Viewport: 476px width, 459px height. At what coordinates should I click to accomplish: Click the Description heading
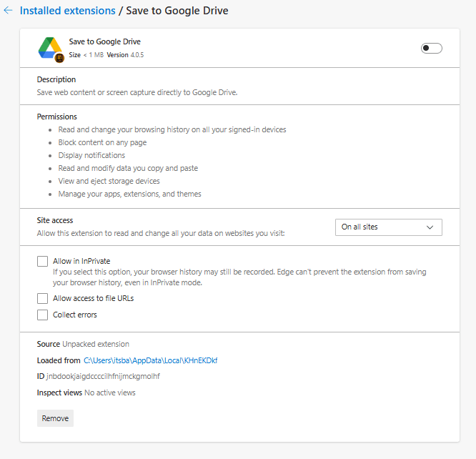[56, 79]
